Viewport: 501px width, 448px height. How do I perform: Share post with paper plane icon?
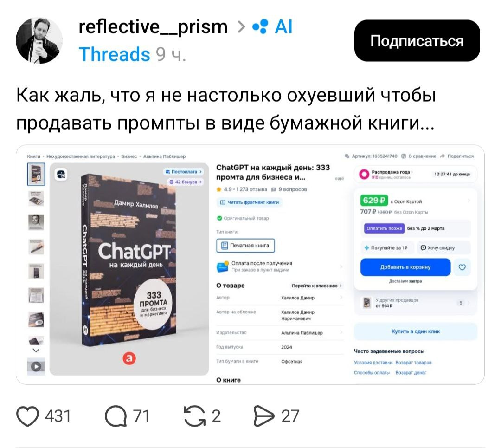pos(263,416)
